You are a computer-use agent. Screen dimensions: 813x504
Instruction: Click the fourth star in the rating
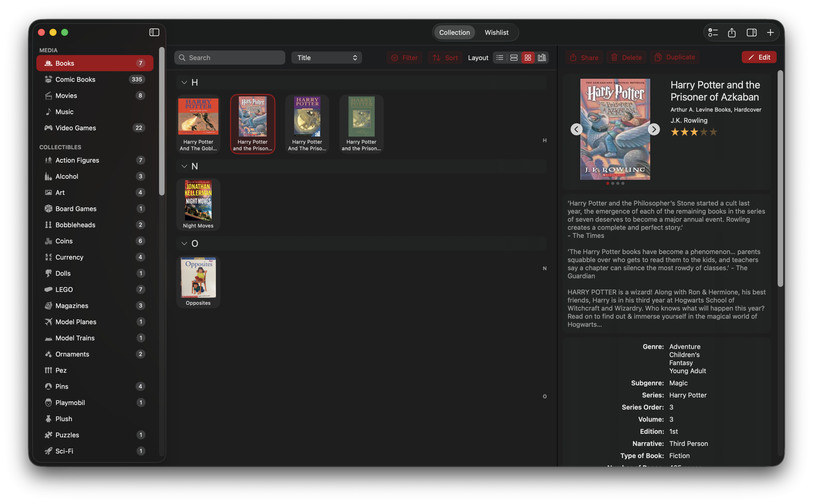pyautogui.click(x=704, y=132)
